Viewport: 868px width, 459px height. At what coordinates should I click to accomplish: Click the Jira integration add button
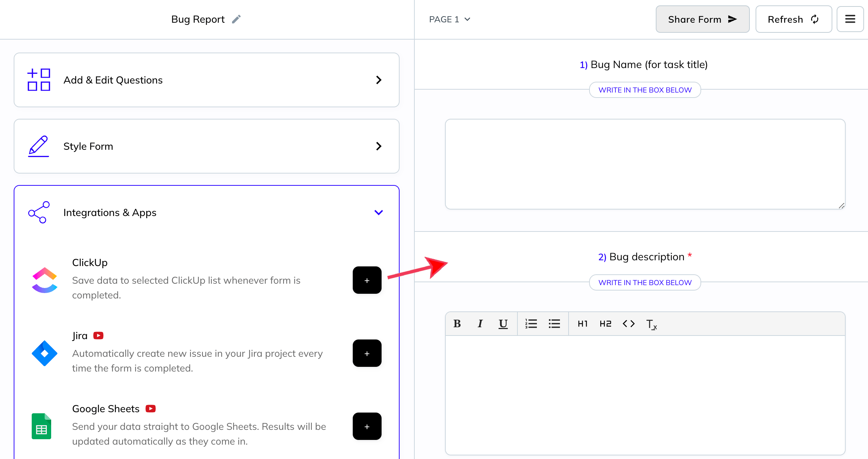[x=368, y=353]
